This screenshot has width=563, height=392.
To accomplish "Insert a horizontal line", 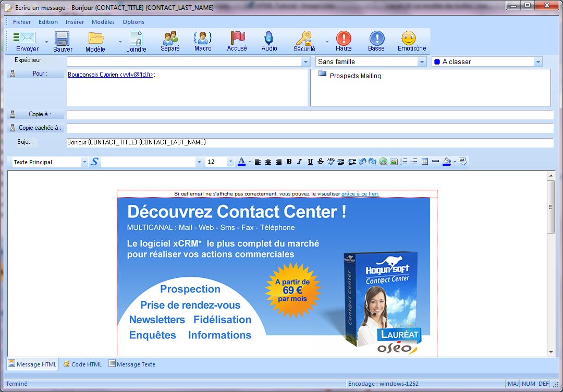I will pyautogui.click(x=435, y=162).
